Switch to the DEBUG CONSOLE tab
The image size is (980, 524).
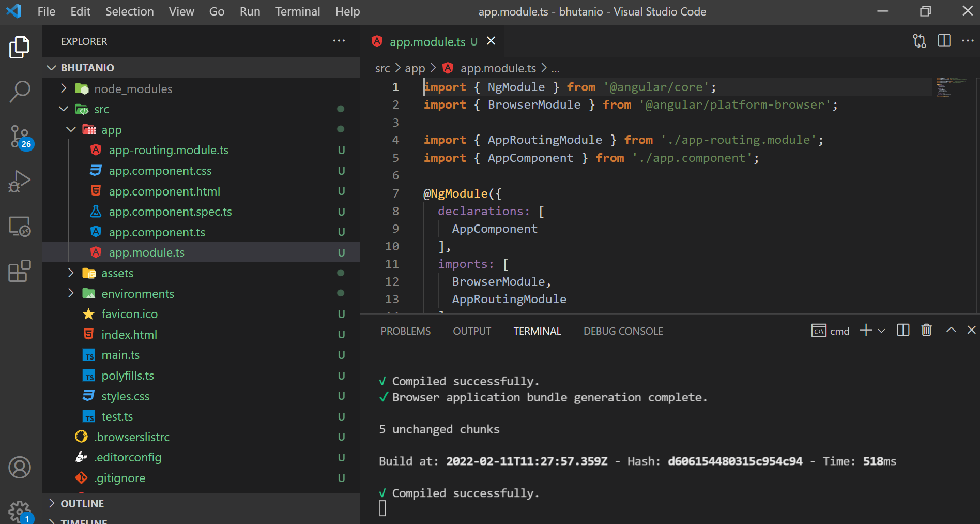[623, 331]
